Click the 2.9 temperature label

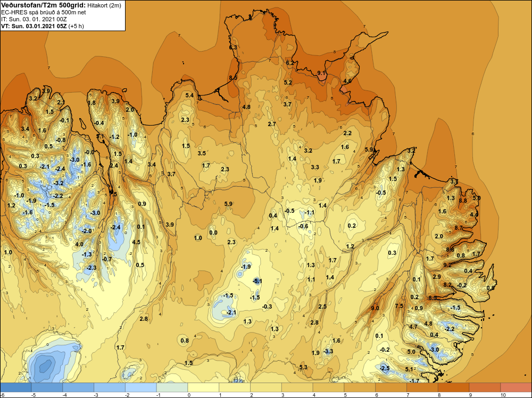(x=437, y=277)
